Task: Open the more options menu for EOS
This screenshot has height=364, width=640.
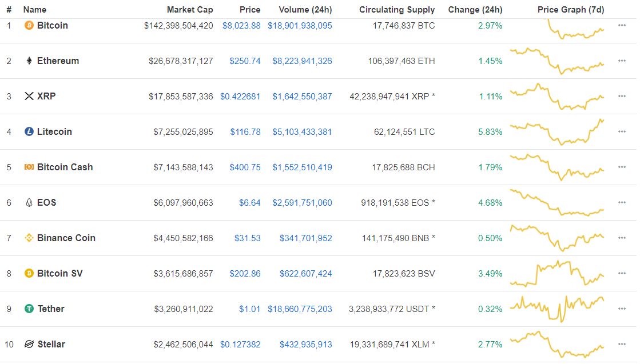Action: point(622,203)
